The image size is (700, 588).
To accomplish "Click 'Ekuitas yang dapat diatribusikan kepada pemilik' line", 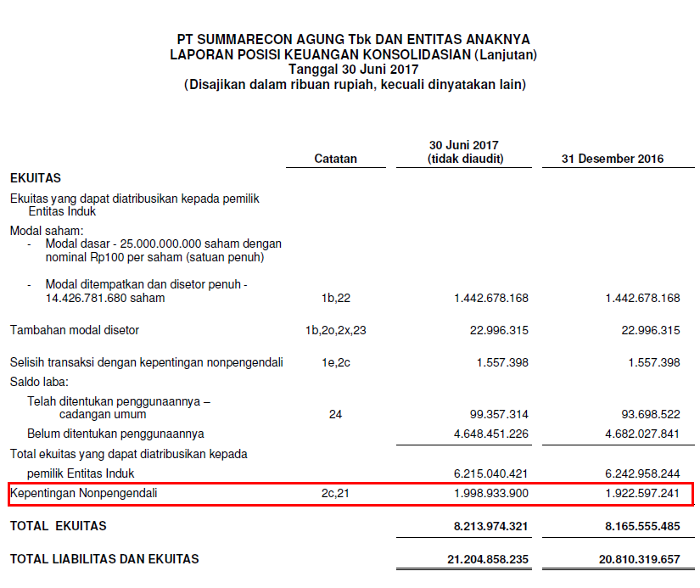I will point(134,199).
